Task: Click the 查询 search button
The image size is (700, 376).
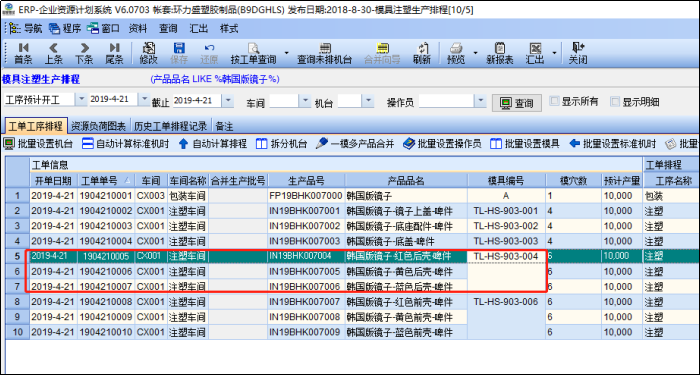Action: (x=517, y=103)
